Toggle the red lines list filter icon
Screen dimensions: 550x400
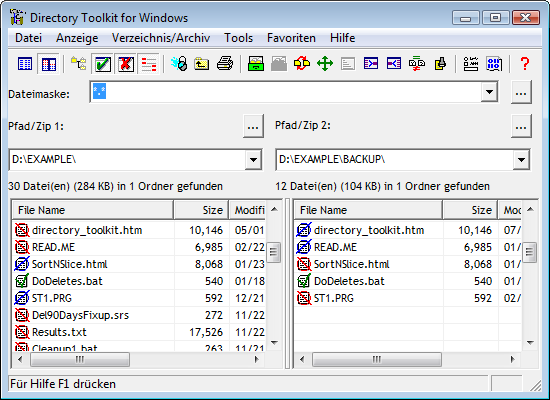(x=149, y=64)
